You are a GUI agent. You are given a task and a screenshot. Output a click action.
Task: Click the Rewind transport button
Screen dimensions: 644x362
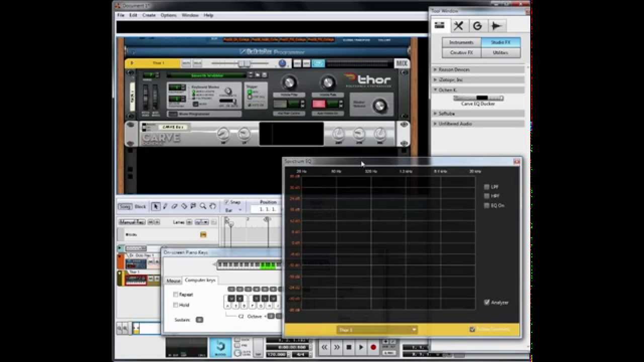click(325, 347)
